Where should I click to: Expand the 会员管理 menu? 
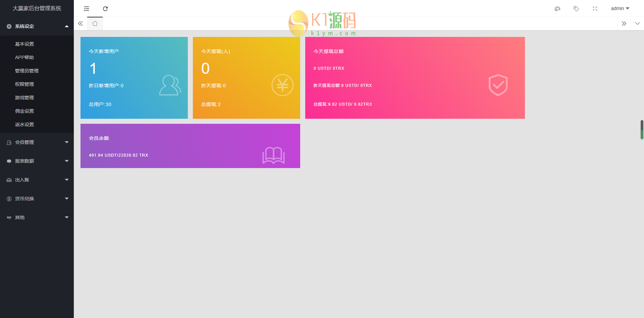(x=37, y=142)
